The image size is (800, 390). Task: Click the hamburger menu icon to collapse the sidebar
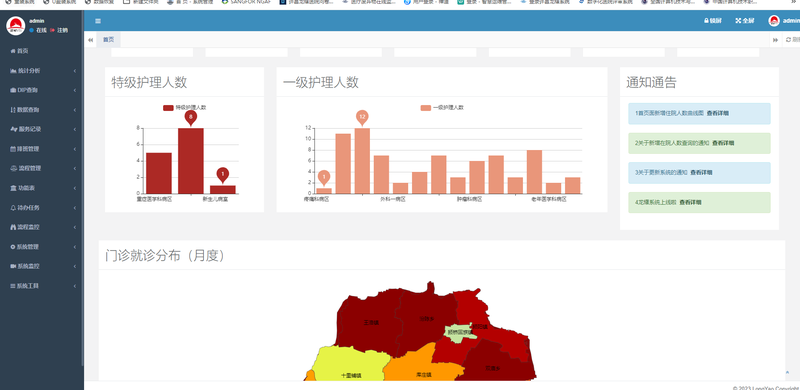98,21
